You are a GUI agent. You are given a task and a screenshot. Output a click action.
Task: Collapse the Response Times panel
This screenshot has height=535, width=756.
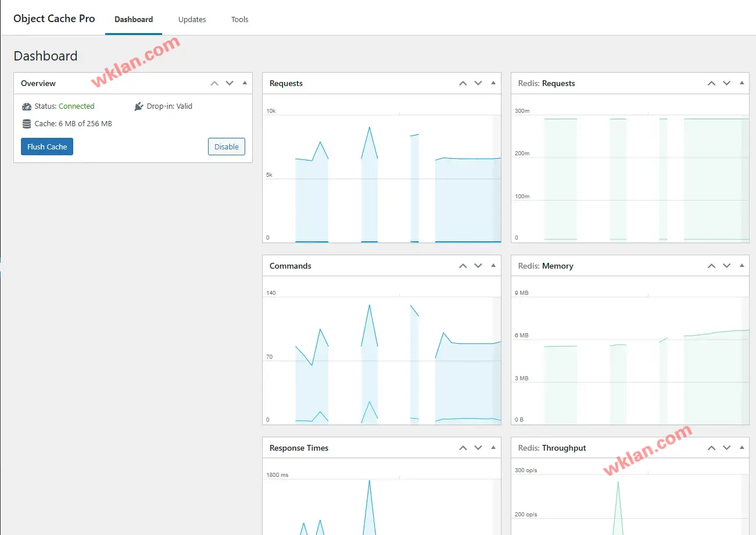coord(493,448)
